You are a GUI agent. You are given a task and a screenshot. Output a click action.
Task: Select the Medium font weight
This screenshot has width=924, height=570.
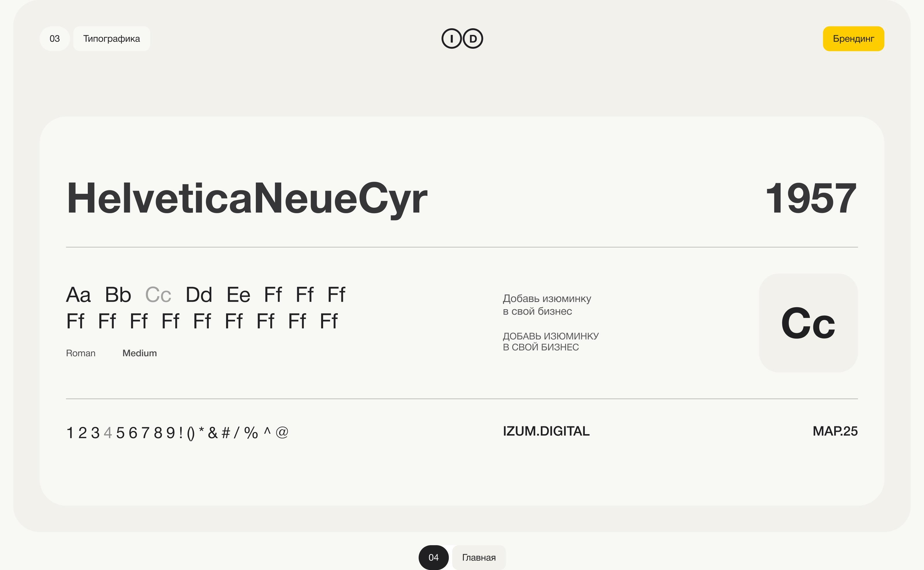tap(139, 353)
